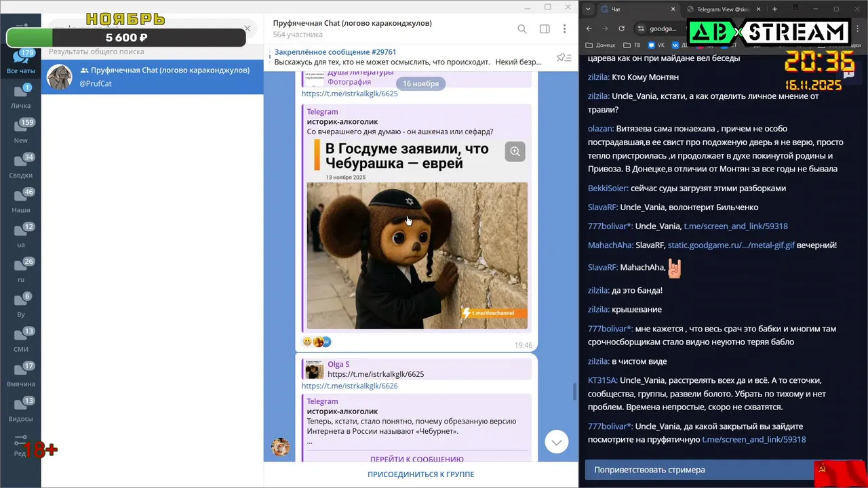Open the Видосы chat folder
868x488 pixels.
point(21,409)
